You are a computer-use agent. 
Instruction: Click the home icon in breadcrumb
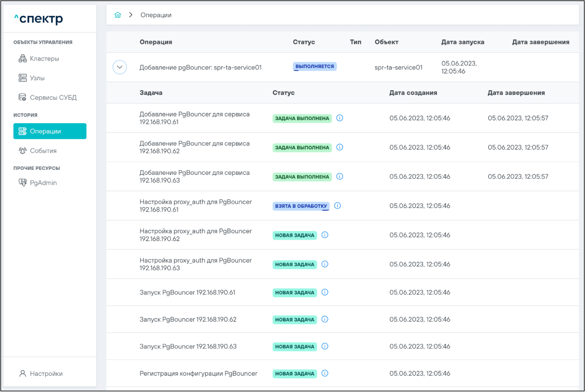[x=118, y=15]
